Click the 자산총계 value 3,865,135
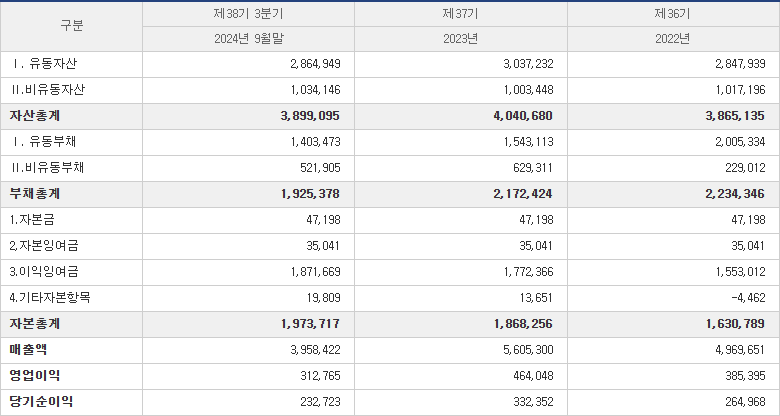Screen dimensions: 780x416 pyautogui.click(x=735, y=116)
